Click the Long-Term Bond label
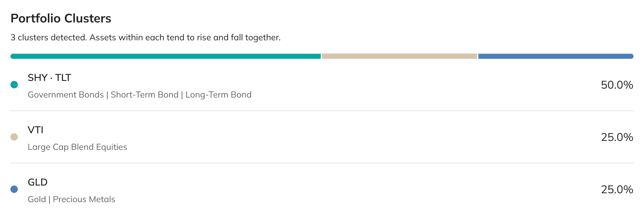 point(218,95)
